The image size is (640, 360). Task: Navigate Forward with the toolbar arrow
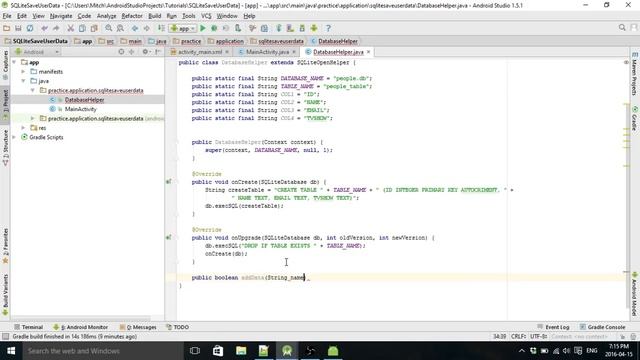[x=146, y=28]
